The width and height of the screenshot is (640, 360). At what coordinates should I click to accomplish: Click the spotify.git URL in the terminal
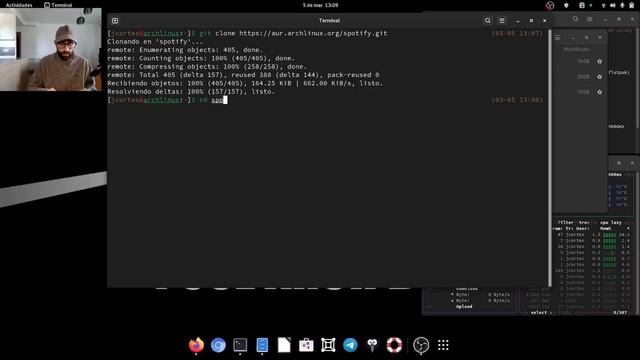pyautogui.click(x=313, y=33)
